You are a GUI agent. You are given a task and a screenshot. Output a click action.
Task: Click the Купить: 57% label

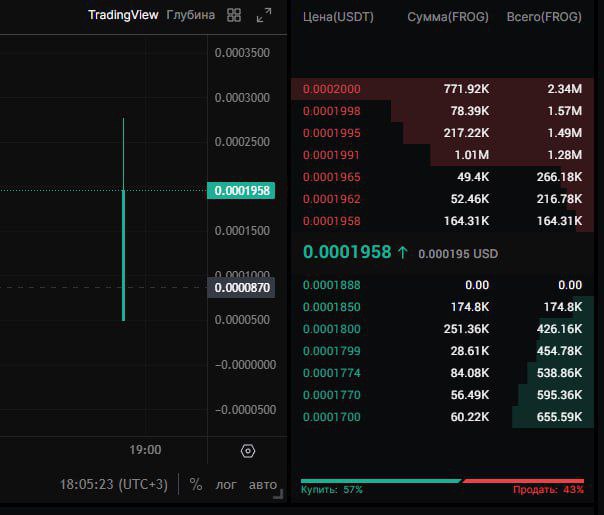click(331, 490)
